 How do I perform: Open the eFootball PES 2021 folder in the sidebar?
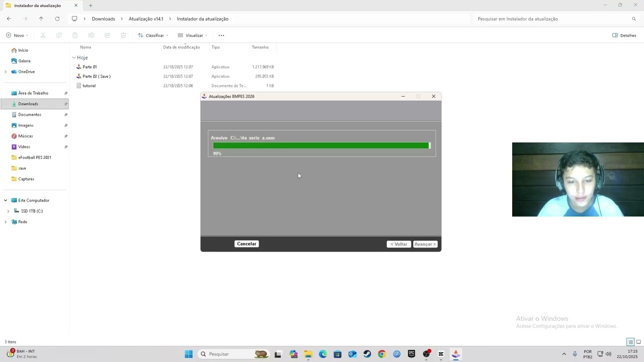tap(35, 157)
